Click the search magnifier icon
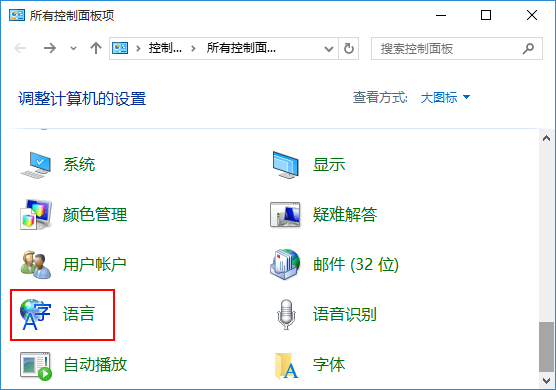The height and width of the screenshot is (390, 556). click(x=528, y=48)
